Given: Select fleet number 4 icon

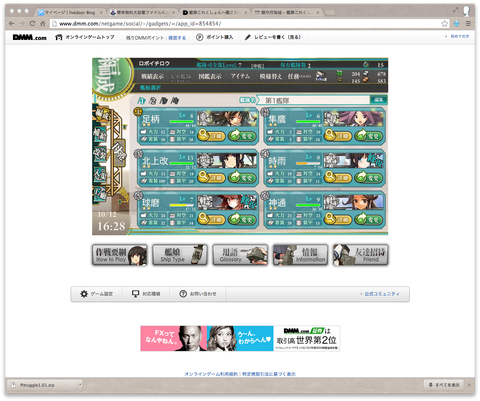Looking at the screenshot, I should (x=174, y=100).
